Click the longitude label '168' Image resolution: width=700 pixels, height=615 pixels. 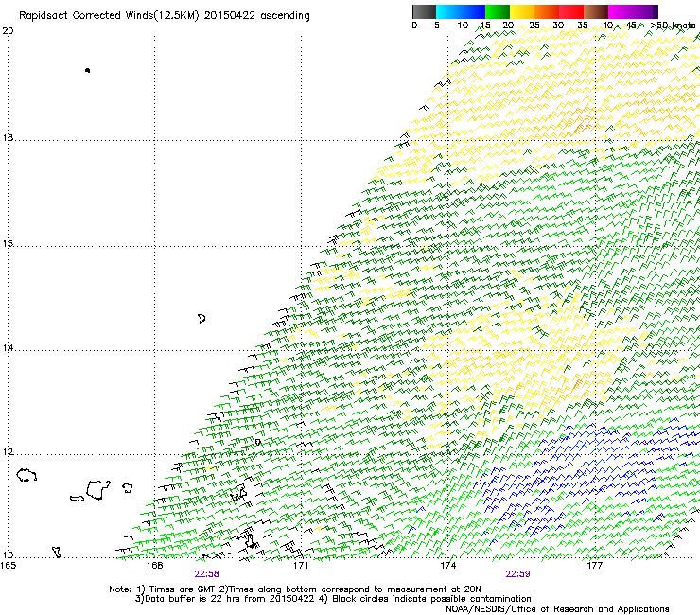[x=154, y=566]
